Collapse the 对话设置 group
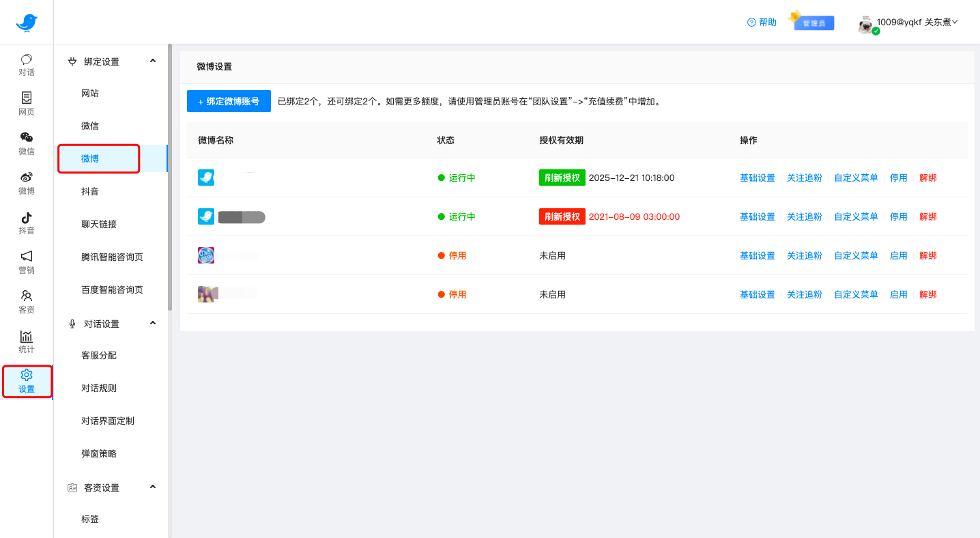This screenshot has width=980, height=538. [x=153, y=323]
